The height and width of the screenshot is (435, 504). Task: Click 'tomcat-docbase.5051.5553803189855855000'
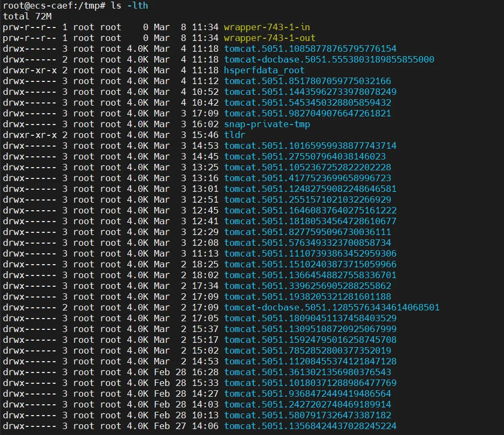pos(329,59)
